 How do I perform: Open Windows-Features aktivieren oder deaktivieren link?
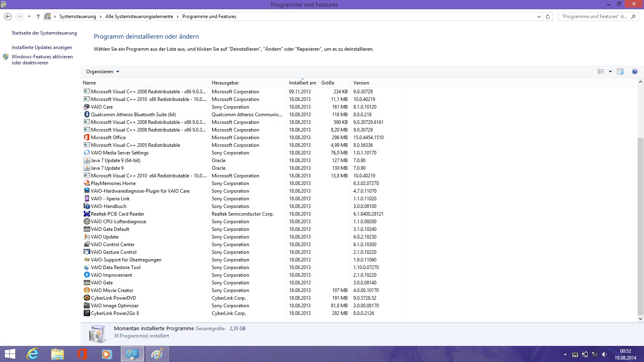[x=42, y=60]
